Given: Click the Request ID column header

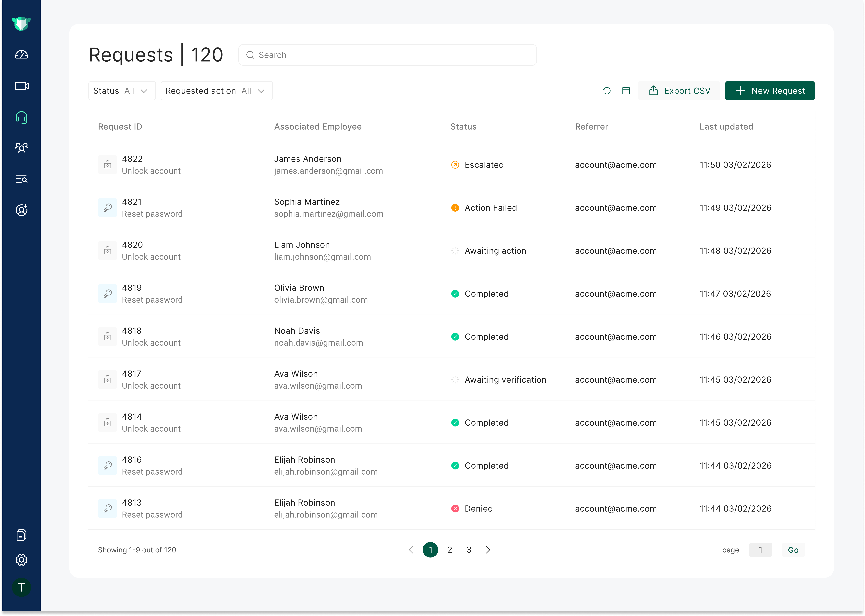Looking at the screenshot, I should (120, 127).
